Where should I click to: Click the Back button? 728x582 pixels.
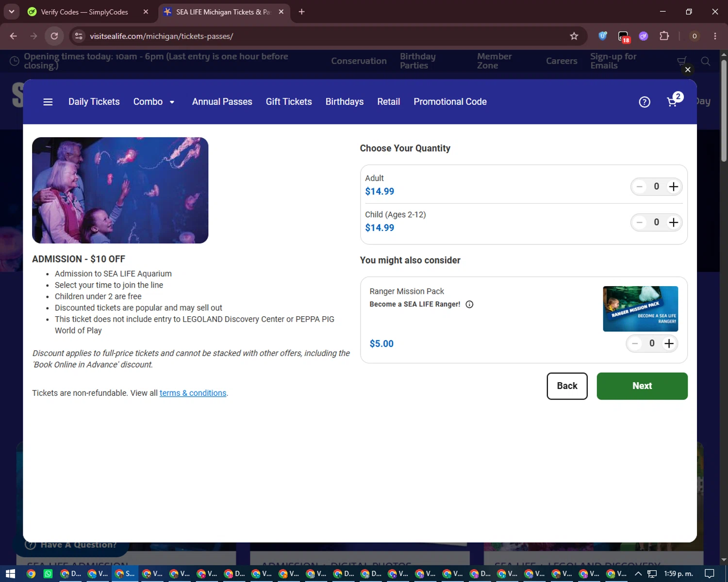coord(567,386)
